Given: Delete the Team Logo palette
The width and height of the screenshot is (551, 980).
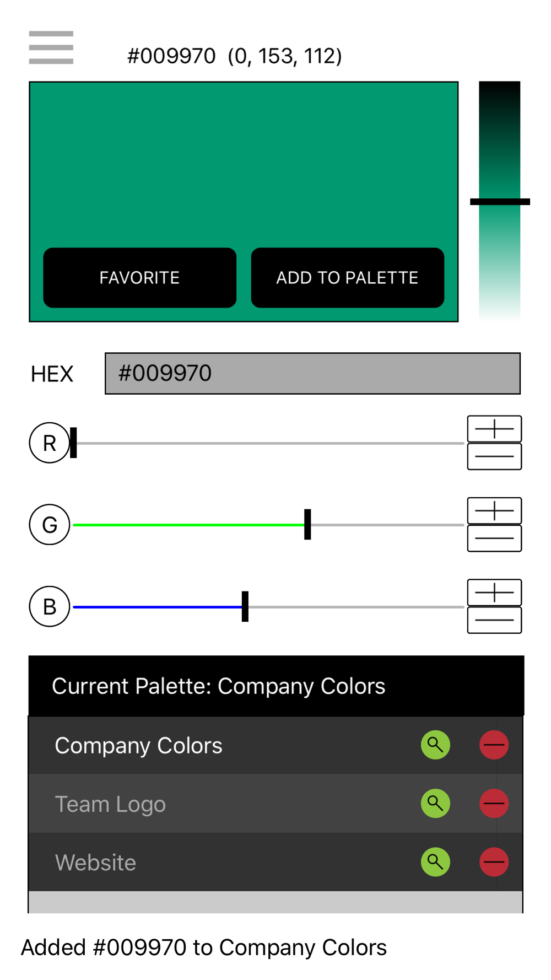Looking at the screenshot, I should (494, 804).
